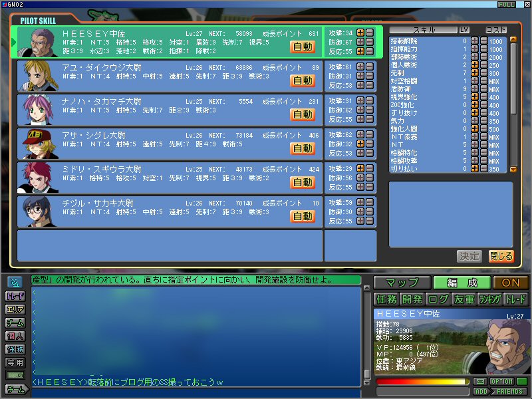Toggle 自動 for アユ・ダイクウジ大尉
The image size is (532, 399).
[302, 80]
